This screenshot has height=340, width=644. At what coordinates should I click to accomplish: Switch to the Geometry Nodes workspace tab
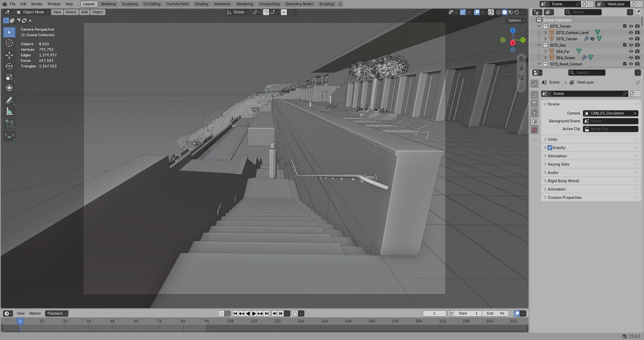(299, 4)
